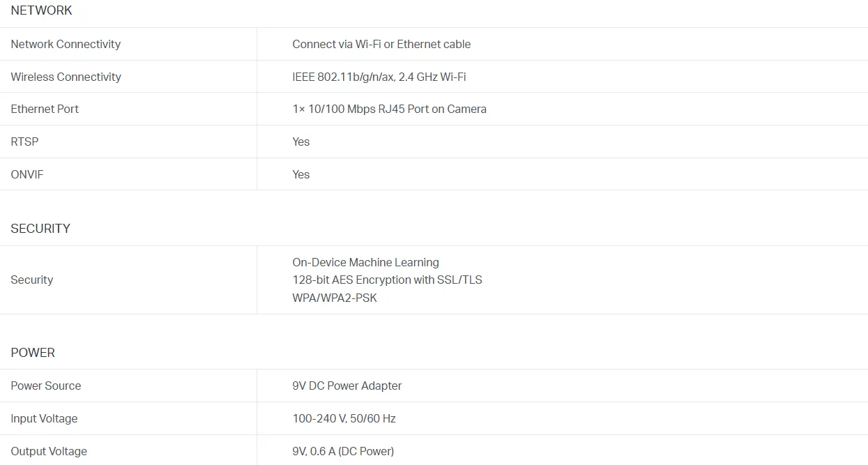The image size is (868, 465).
Task: Click the WPA/WPA2-PSK text
Action: tap(335, 298)
